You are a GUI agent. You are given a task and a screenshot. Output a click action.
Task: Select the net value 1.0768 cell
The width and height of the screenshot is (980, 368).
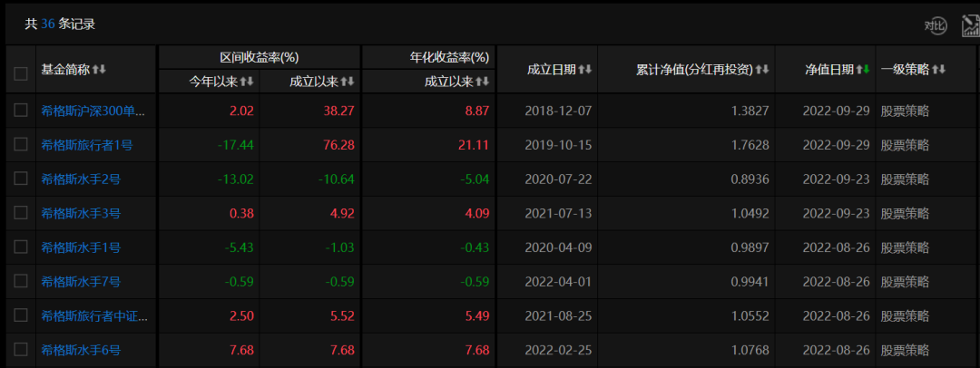click(x=750, y=350)
